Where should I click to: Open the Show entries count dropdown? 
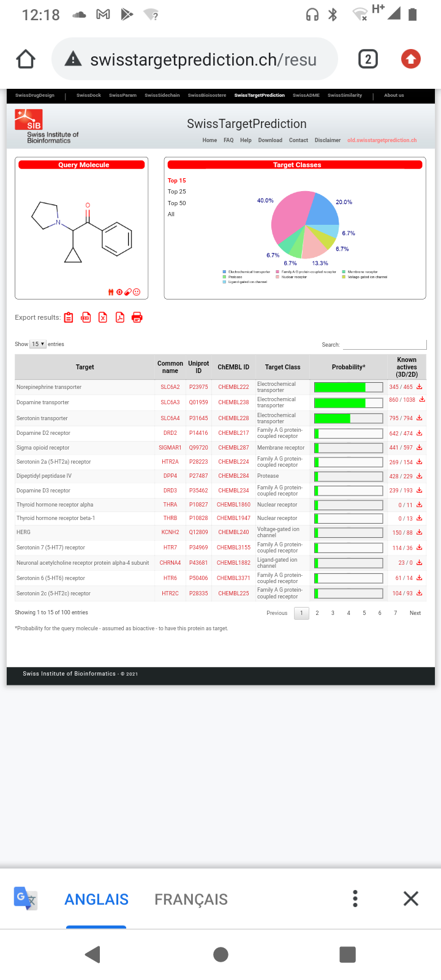[x=38, y=344]
